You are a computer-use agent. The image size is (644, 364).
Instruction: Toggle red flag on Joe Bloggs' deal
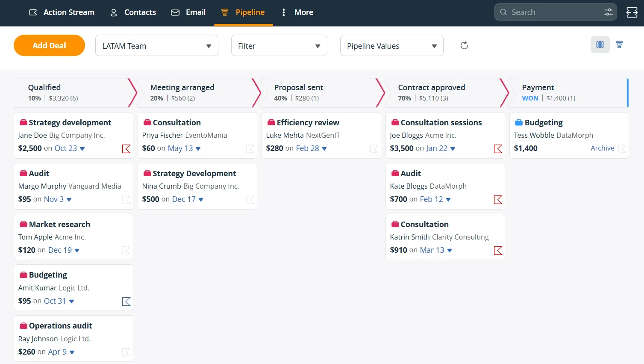click(x=498, y=149)
